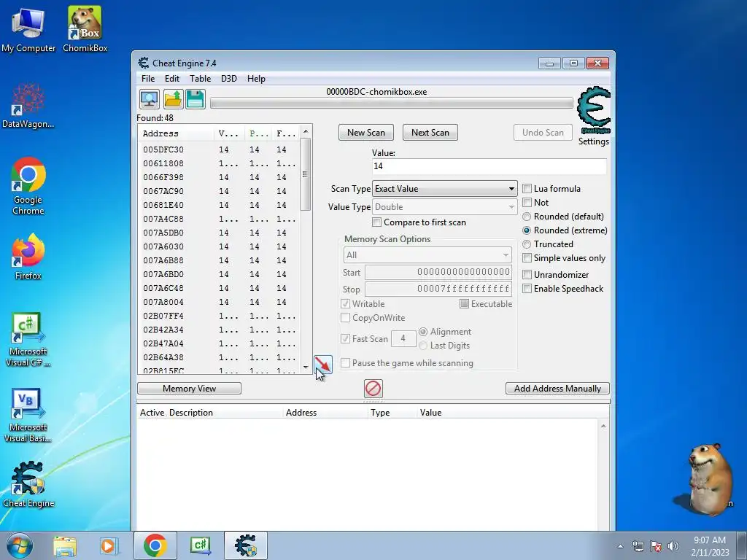Open the D3D menu
Viewport: 747px width, 560px height.
click(228, 79)
